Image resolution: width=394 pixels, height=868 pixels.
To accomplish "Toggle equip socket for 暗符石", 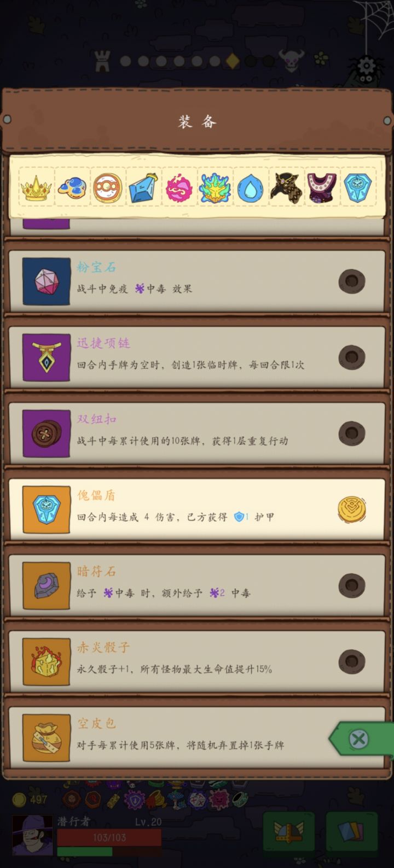I will [x=351, y=585].
